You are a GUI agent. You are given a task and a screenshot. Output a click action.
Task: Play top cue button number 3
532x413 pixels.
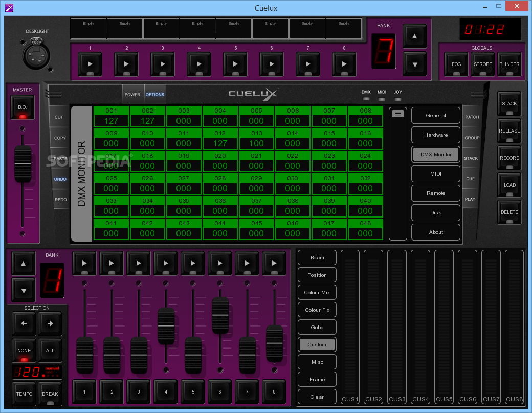[x=163, y=64]
